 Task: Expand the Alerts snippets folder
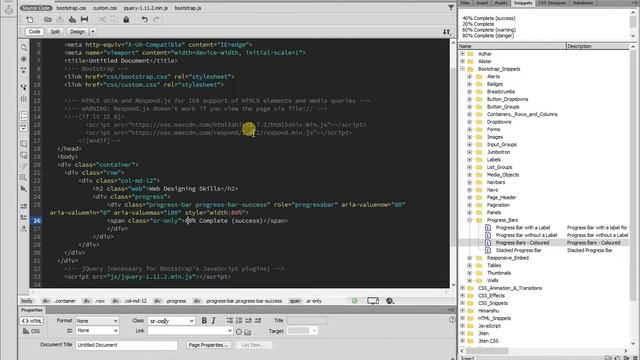(470, 76)
